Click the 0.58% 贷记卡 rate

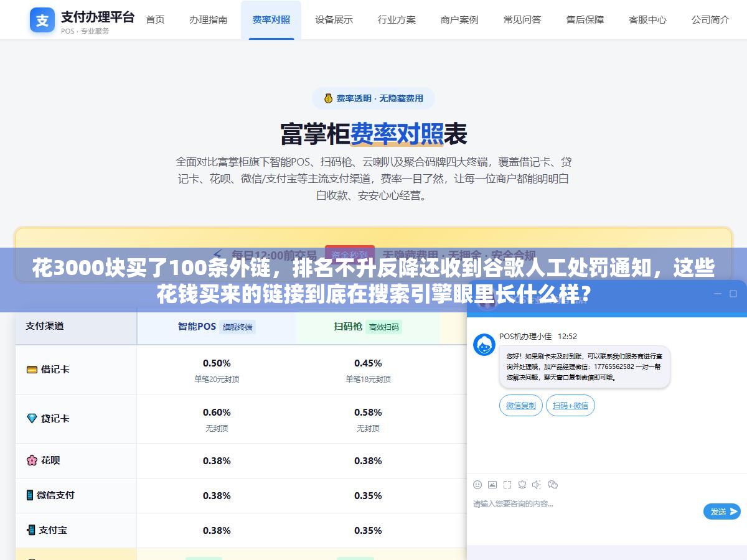click(368, 412)
